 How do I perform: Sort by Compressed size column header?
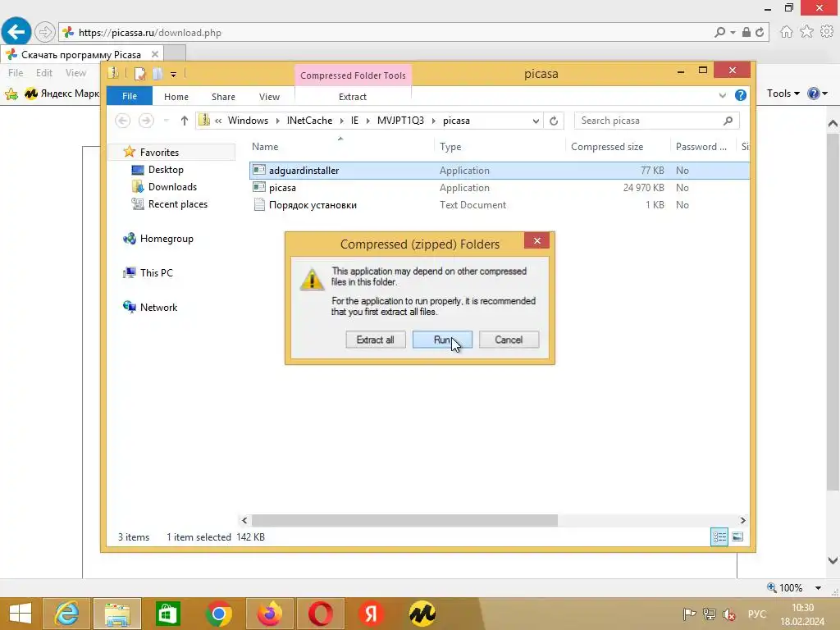click(618, 146)
